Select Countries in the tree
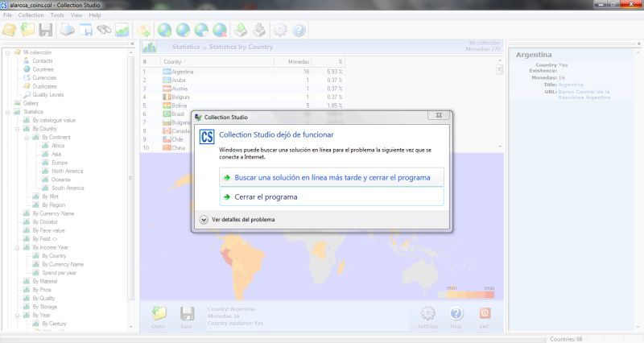Viewport: 644px width, 343px height. [x=43, y=69]
